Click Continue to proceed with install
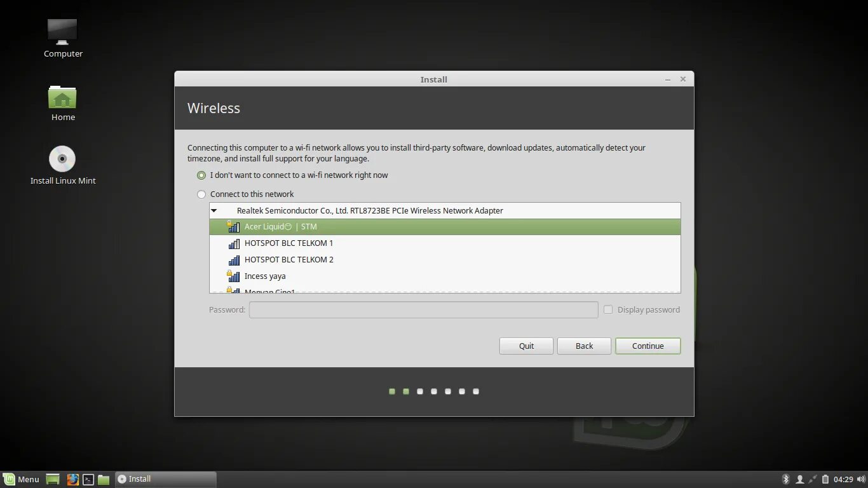Image resolution: width=868 pixels, height=488 pixels. tap(648, 346)
